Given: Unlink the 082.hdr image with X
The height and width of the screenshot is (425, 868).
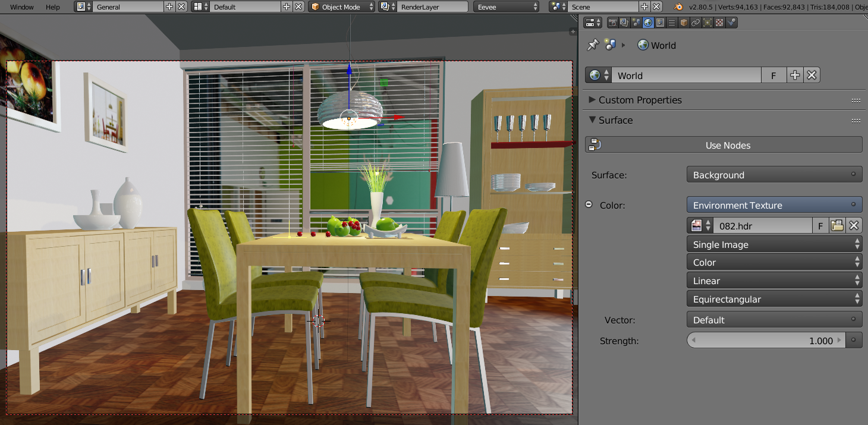Looking at the screenshot, I should pos(854,225).
